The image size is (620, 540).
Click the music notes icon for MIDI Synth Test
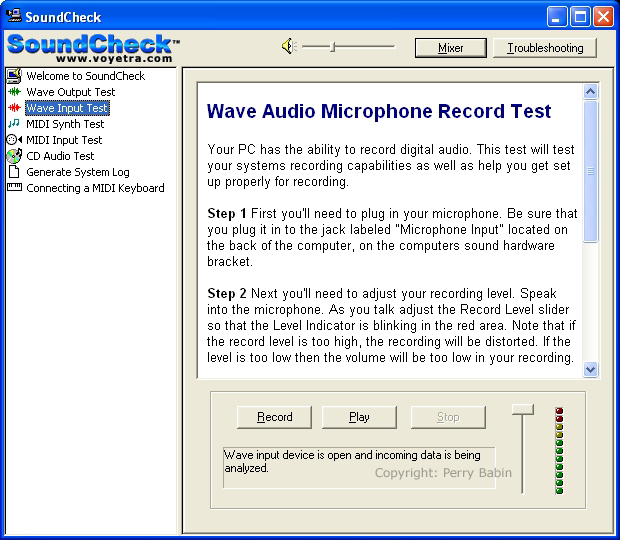pos(14,124)
